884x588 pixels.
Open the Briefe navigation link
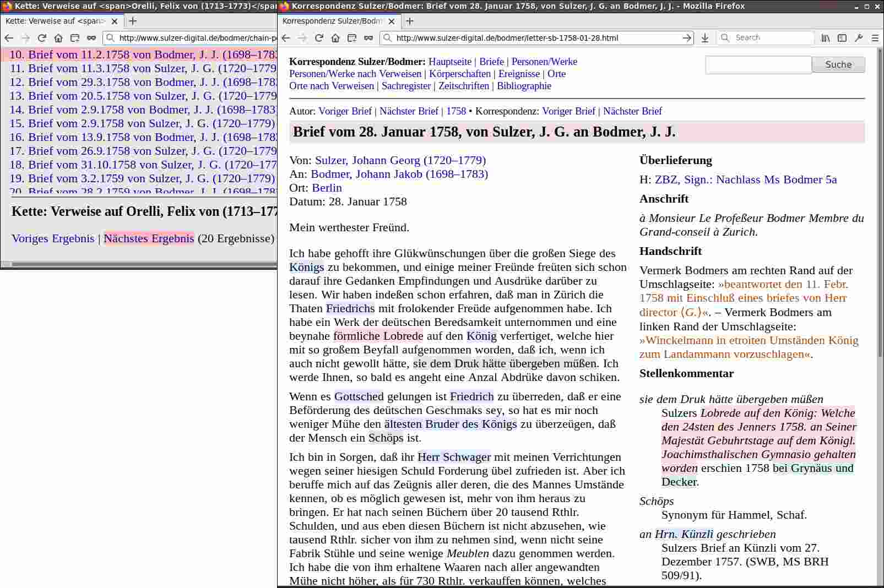pos(491,62)
